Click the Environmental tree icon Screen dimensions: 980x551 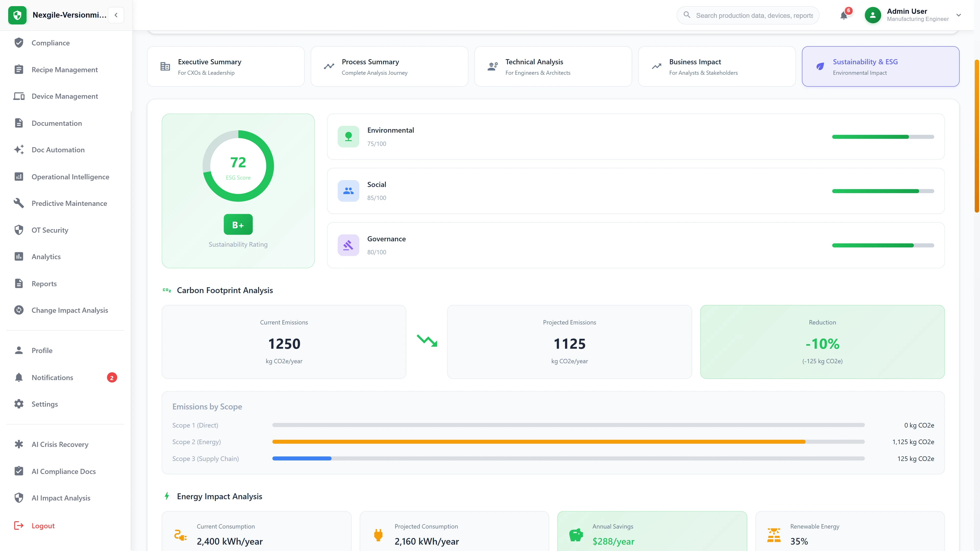coord(348,136)
